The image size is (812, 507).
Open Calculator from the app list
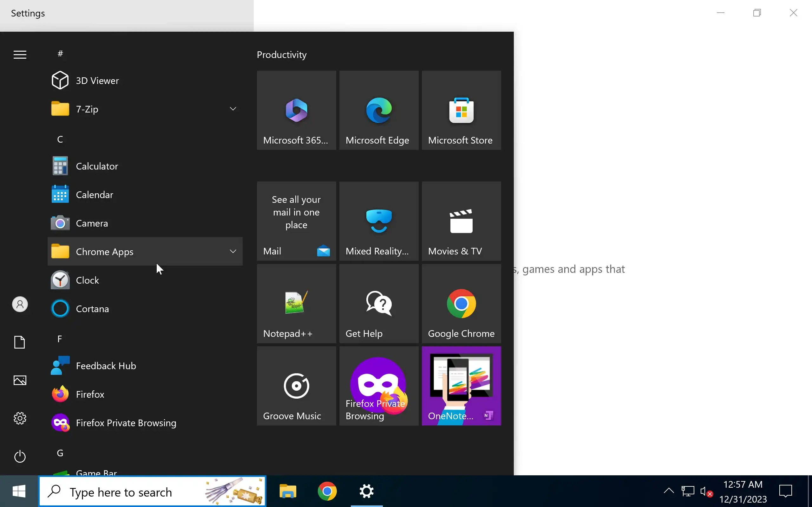pos(97,166)
